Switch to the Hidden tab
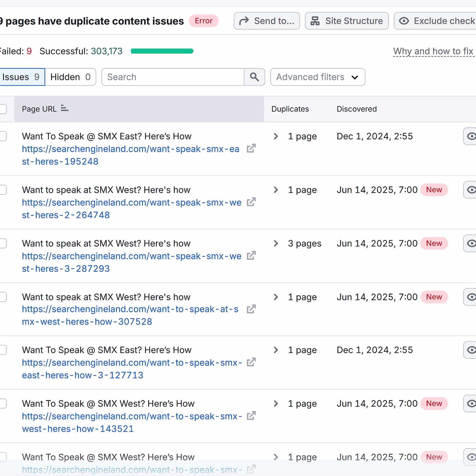Image resolution: width=476 pixels, height=476 pixels. point(70,77)
